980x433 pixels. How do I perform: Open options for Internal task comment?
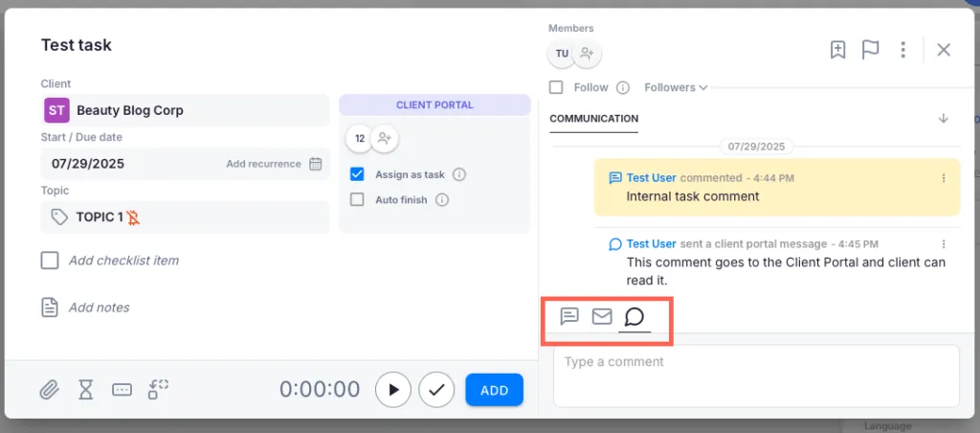tap(944, 178)
